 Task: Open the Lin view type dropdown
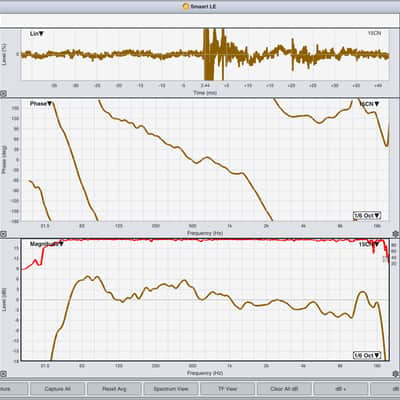[x=37, y=34]
